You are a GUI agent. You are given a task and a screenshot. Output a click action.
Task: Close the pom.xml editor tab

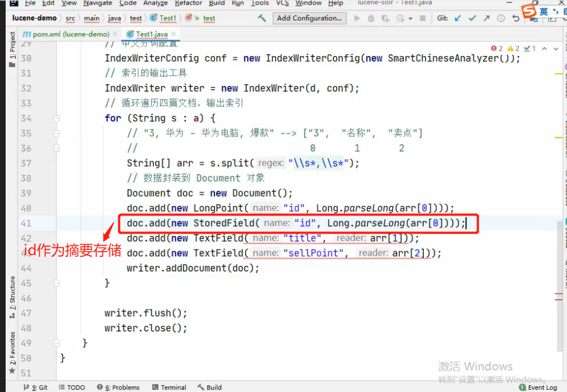click(x=115, y=34)
